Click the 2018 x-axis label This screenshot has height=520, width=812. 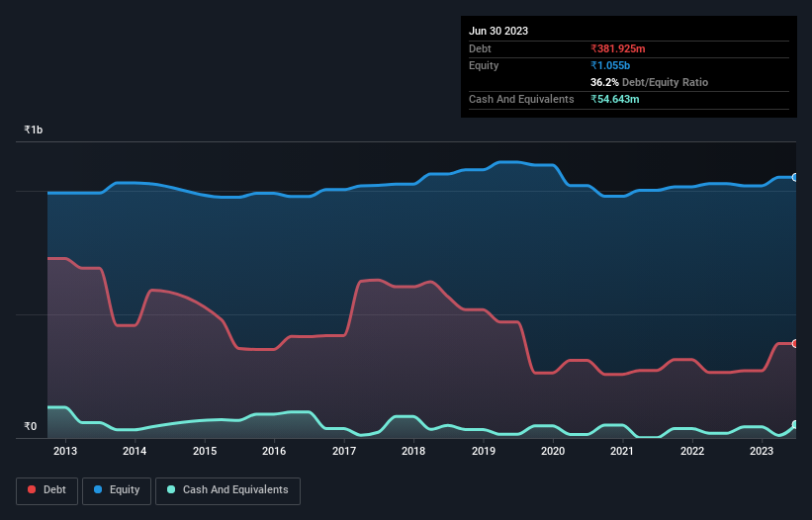413,451
